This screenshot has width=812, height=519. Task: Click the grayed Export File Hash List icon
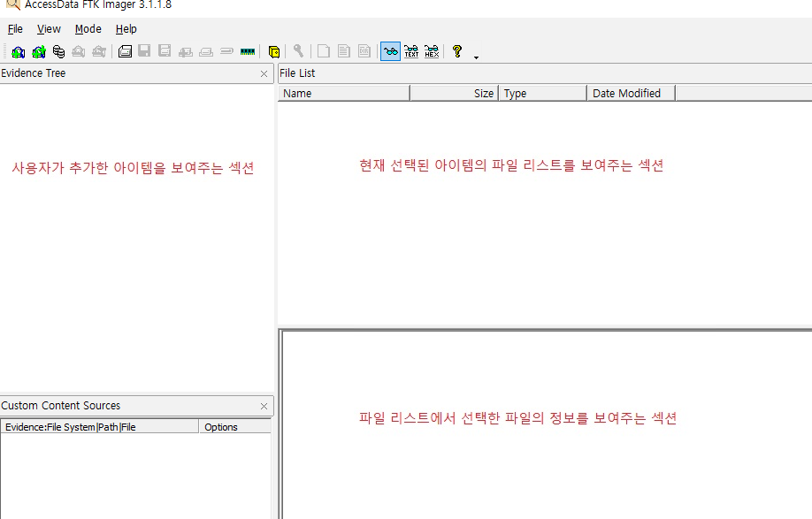(344, 51)
